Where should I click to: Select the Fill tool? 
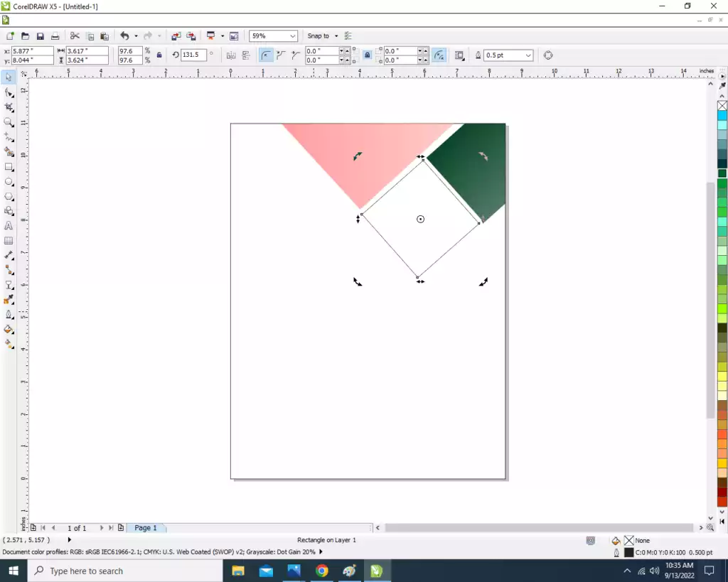[9, 330]
